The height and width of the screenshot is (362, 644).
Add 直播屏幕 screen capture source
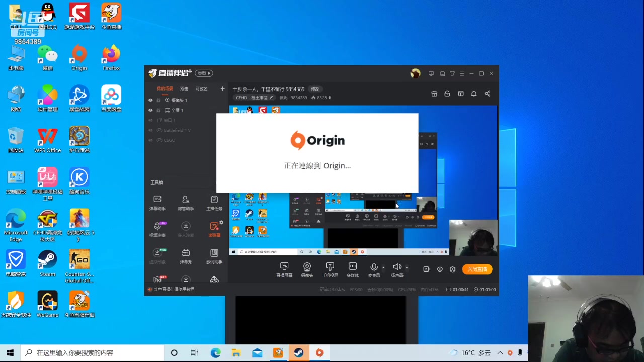pyautogui.click(x=284, y=269)
